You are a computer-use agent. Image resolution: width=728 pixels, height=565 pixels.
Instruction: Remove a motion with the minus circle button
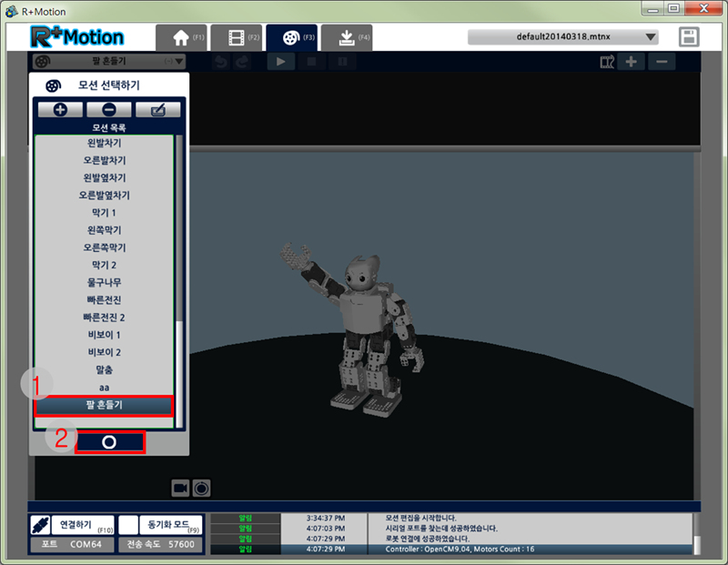click(x=109, y=109)
